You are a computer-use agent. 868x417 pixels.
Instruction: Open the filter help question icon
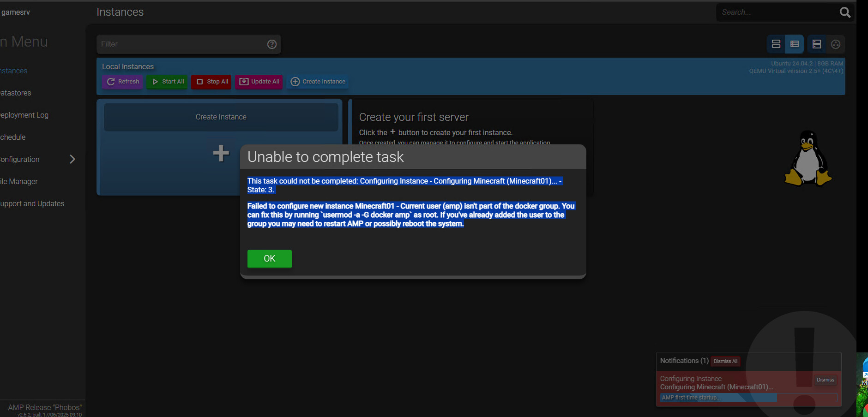(x=272, y=44)
